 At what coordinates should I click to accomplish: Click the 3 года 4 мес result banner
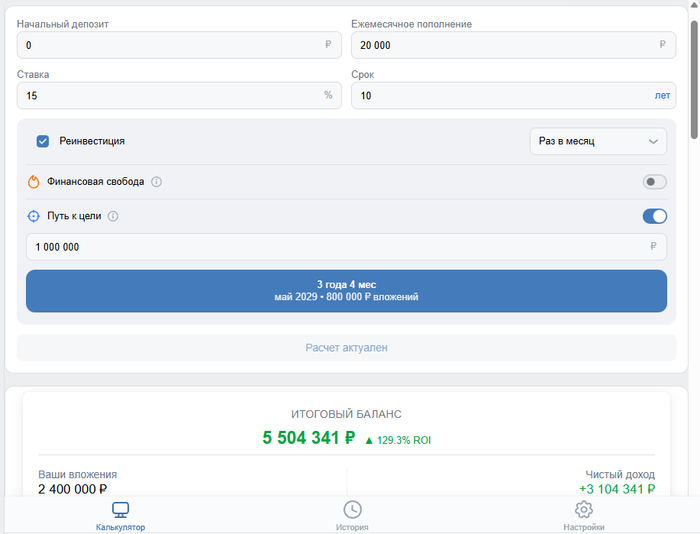tap(346, 291)
